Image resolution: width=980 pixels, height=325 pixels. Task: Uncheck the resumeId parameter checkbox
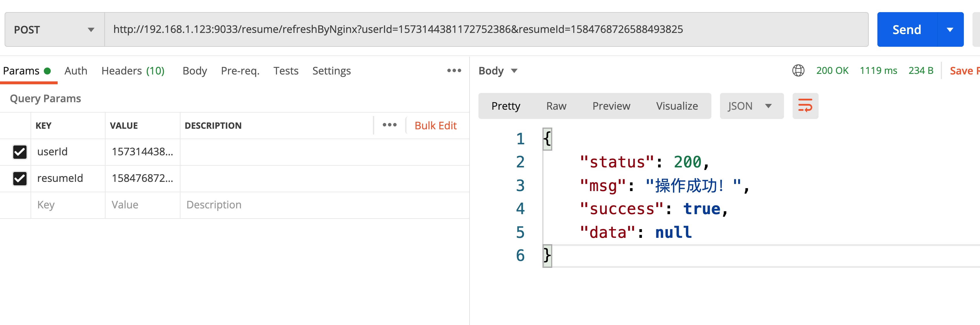[20, 178]
